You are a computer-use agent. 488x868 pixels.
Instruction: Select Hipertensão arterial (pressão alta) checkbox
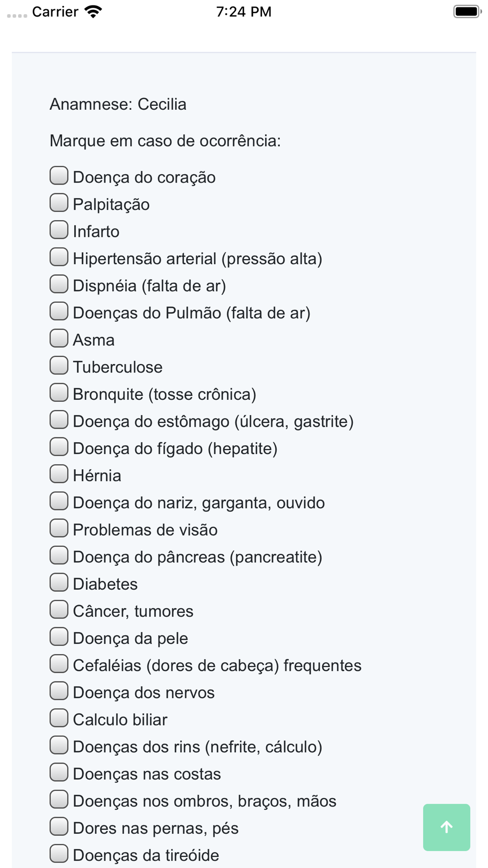59,257
